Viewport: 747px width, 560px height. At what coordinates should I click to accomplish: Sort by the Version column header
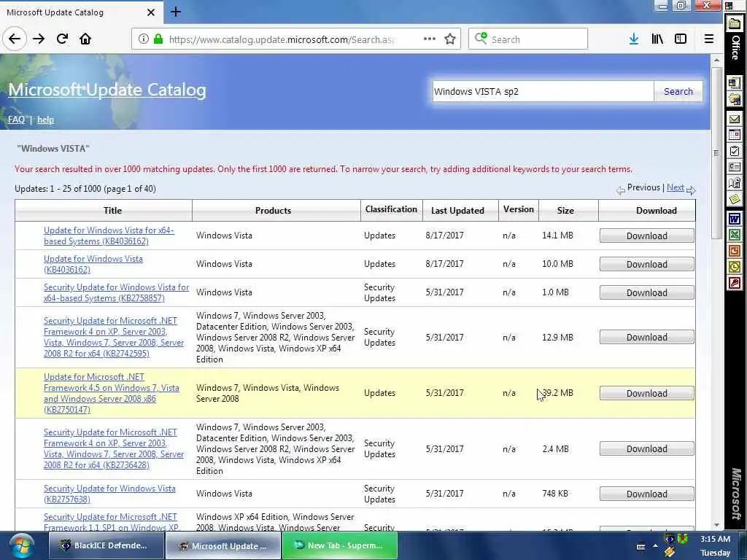[519, 209]
